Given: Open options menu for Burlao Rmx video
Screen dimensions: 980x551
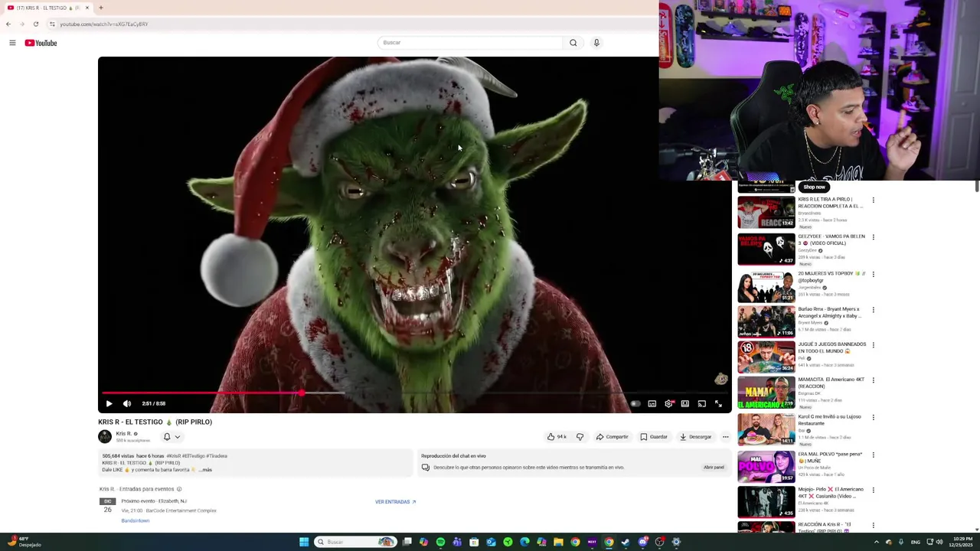Looking at the screenshot, I should pos(873,310).
